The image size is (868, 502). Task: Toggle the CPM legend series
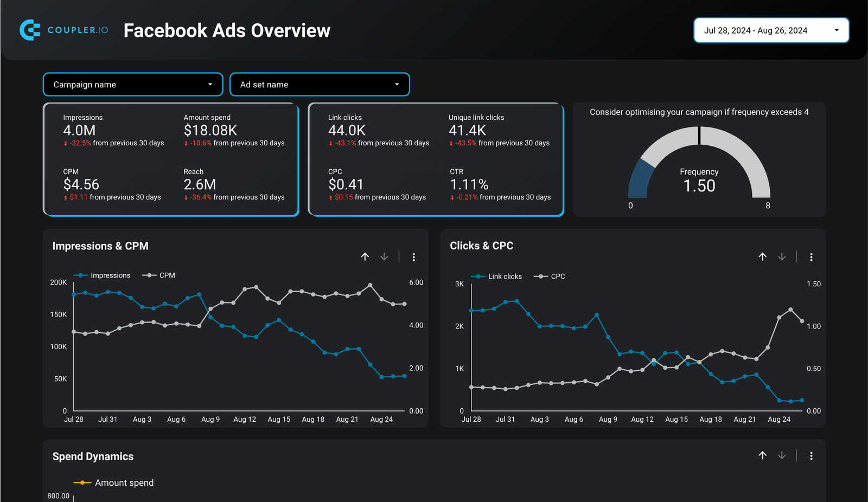pos(158,275)
